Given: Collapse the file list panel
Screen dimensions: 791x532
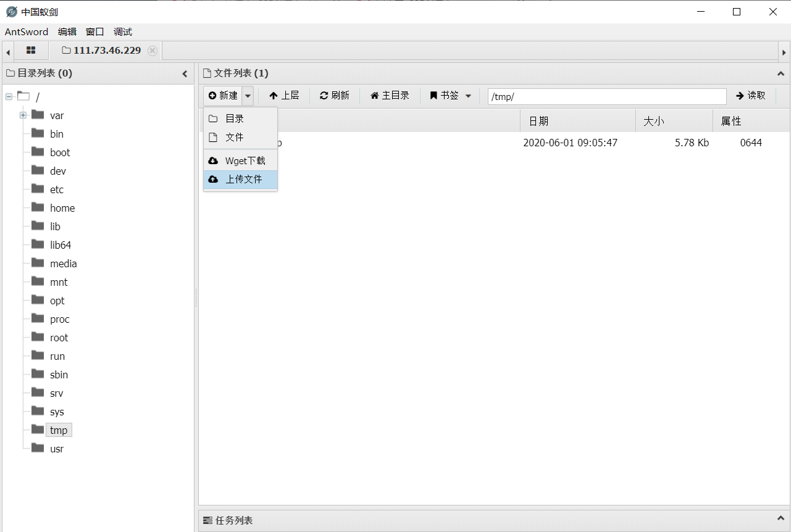Looking at the screenshot, I should pyautogui.click(x=781, y=73).
